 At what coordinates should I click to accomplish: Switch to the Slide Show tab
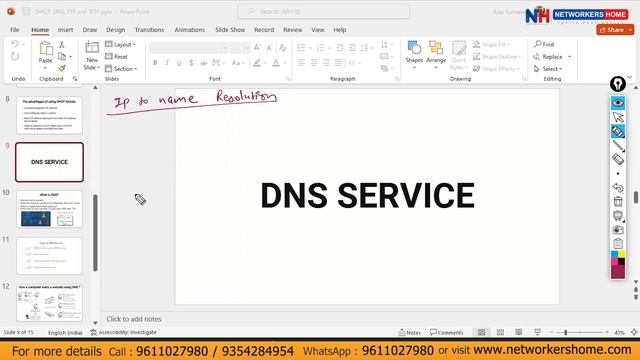230,30
